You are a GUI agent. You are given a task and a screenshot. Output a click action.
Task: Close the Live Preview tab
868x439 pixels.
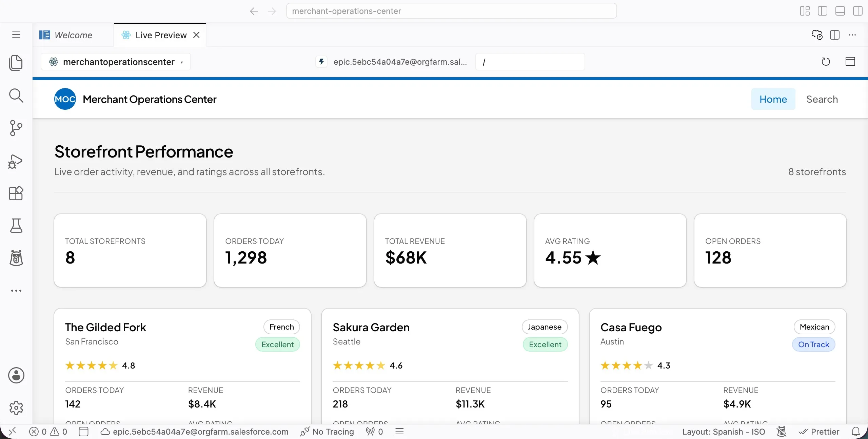tap(196, 35)
